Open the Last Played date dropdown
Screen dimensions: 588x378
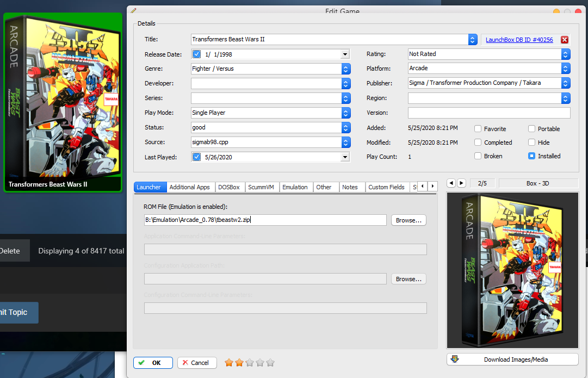point(345,157)
